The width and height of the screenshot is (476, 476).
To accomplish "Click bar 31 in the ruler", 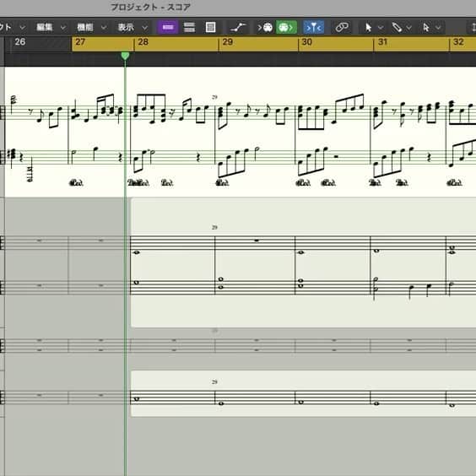I will [382, 42].
